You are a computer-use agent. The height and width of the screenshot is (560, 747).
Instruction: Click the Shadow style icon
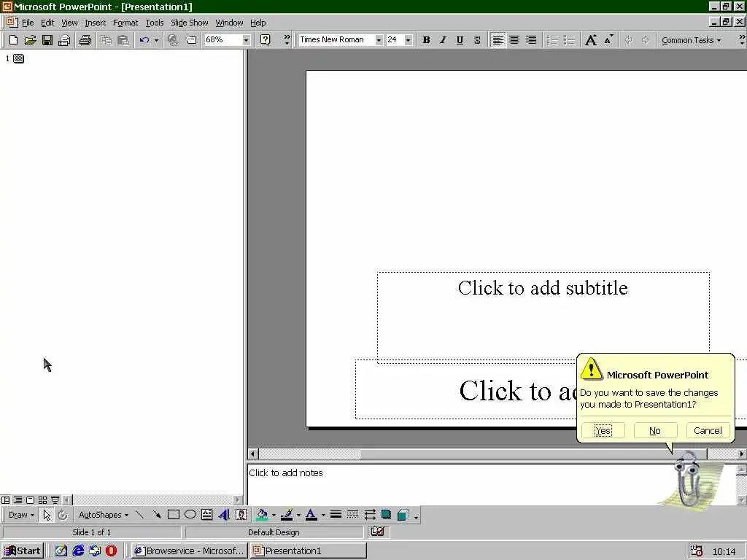click(387, 515)
